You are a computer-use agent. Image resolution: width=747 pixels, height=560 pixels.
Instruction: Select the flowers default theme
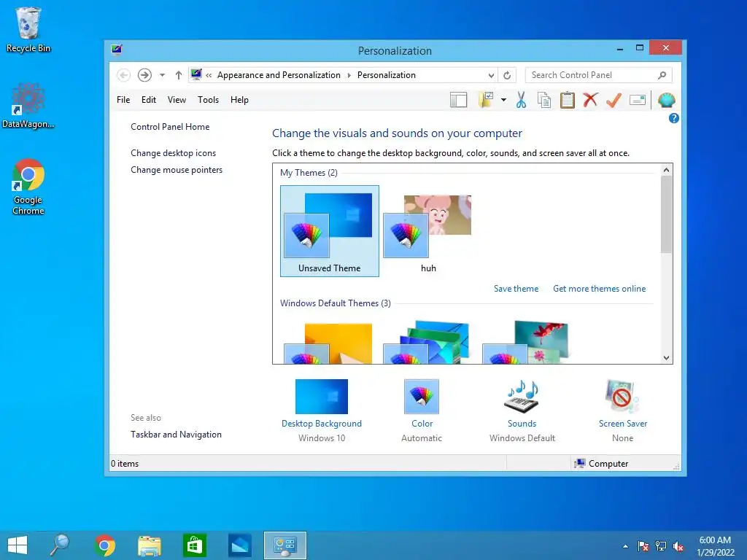(x=527, y=343)
